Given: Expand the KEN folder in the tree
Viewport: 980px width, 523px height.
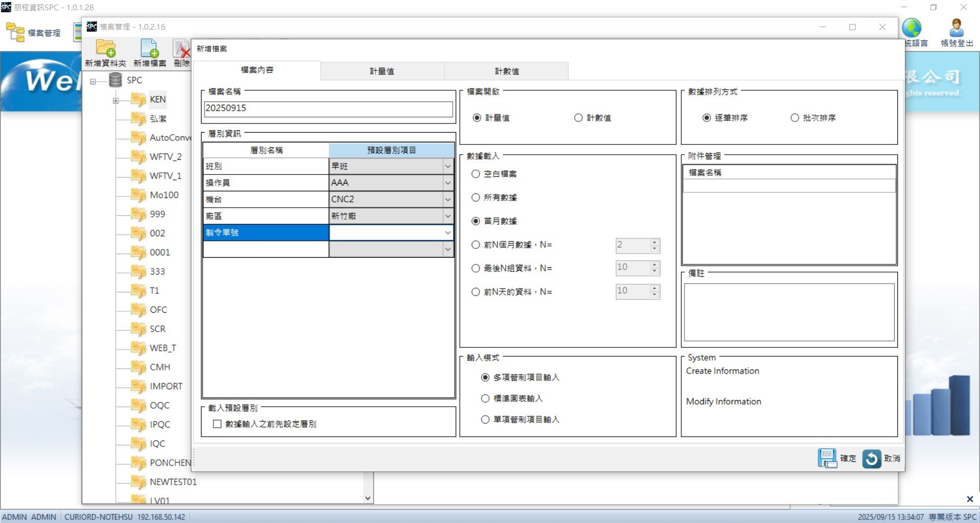Looking at the screenshot, I should point(115,101).
